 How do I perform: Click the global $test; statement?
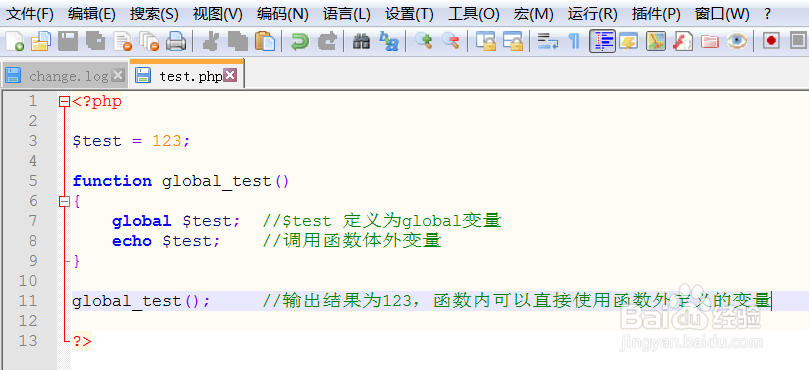pyautogui.click(x=176, y=221)
